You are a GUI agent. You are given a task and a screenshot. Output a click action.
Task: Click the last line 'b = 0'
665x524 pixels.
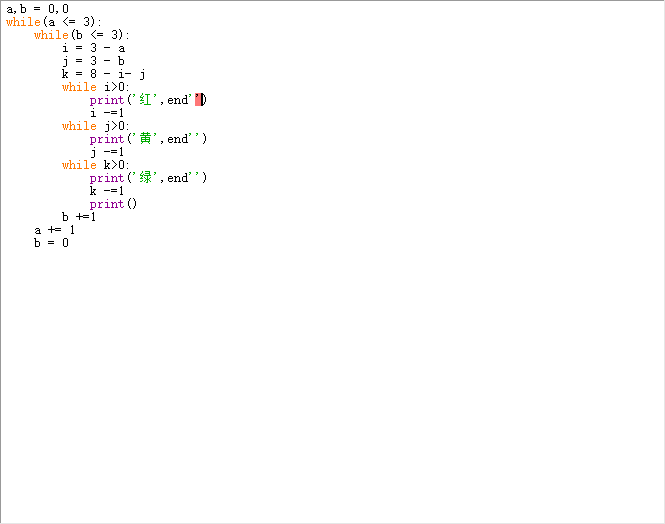51,243
